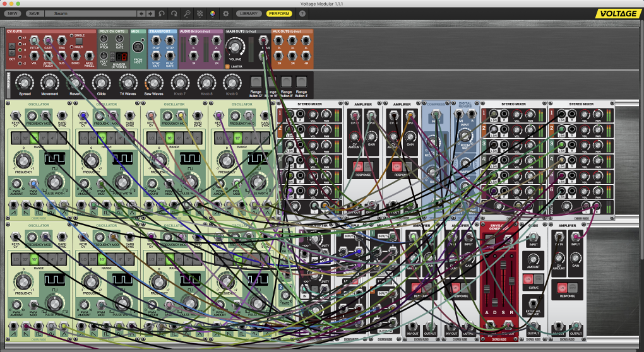Viewport: 644px width, 352px height.
Task: Click the envelope generator Attack slider handle
Action: (487, 290)
